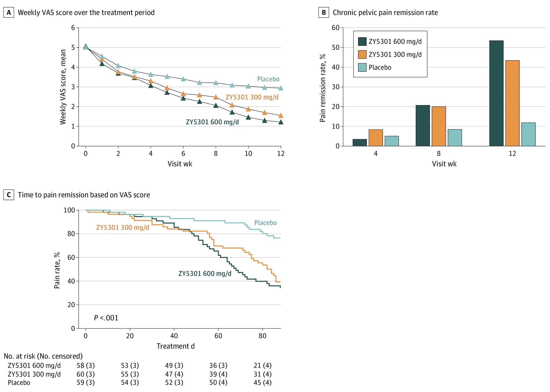550x392 pixels.
Task: Click the 'No. at risk (No. censored)' heading
Action: click(x=43, y=356)
